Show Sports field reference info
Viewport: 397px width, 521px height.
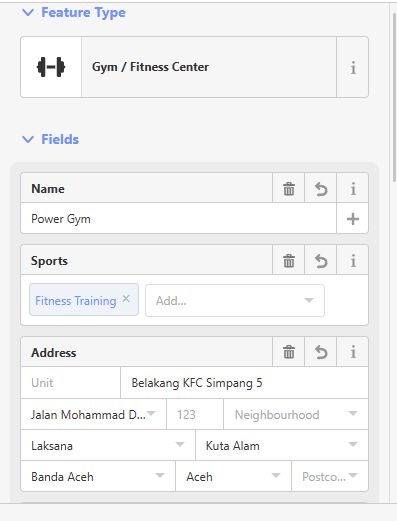click(x=353, y=260)
